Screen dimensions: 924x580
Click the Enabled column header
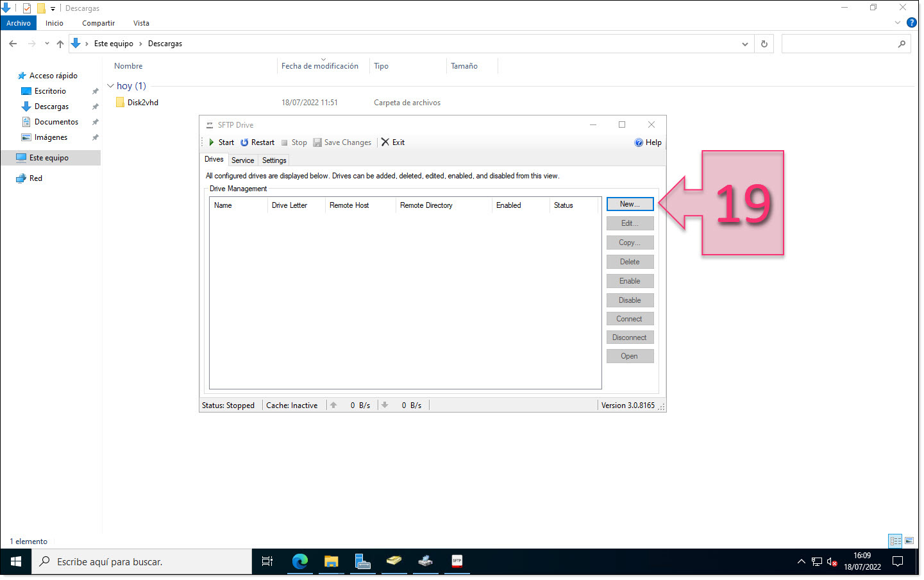pos(521,205)
